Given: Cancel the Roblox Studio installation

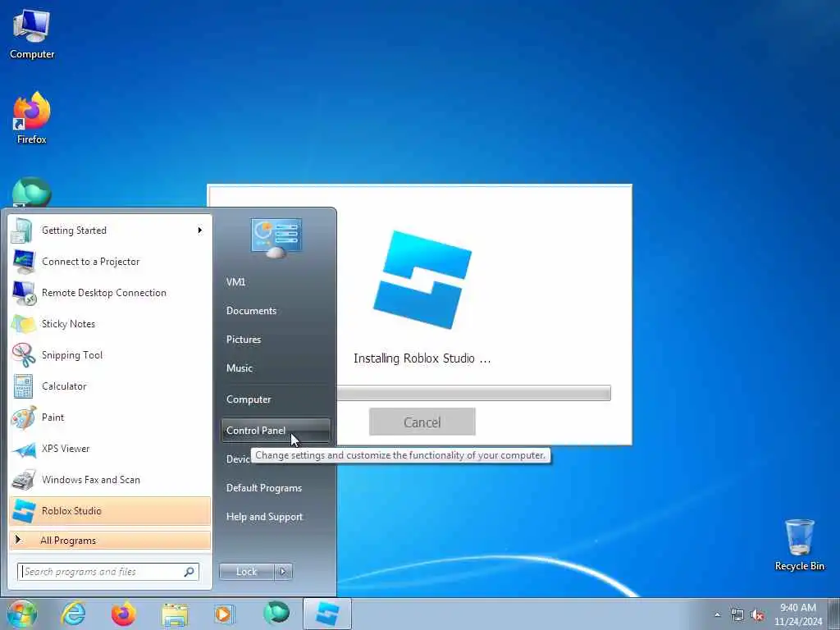Looking at the screenshot, I should 422,422.
